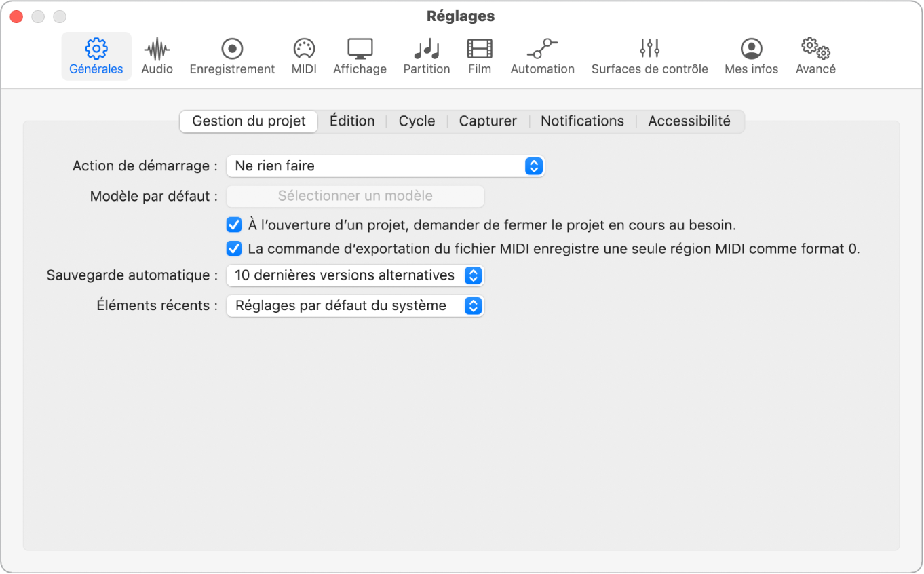Switch to the Notifications tab
This screenshot has height=574, width=924.
click(582, 121)
